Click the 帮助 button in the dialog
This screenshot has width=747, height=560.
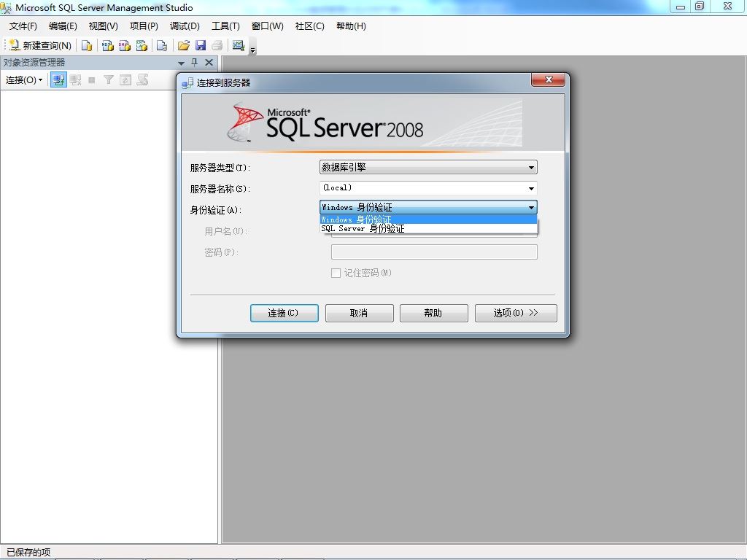(x=433, y=314)
